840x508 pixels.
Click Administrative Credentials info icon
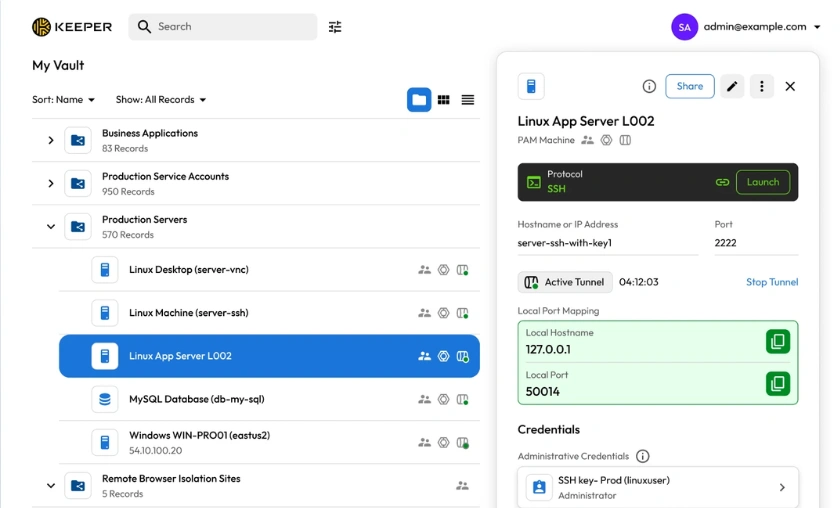coord(642,456)
